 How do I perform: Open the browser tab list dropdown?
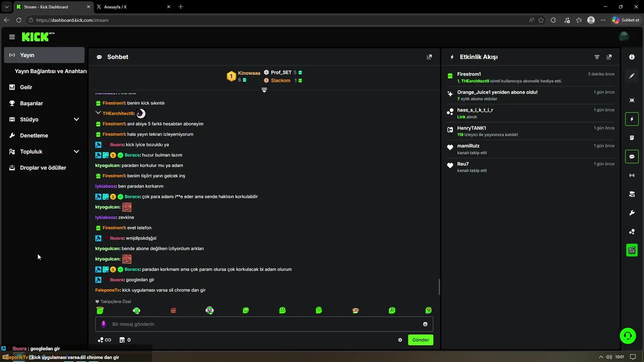(x=7, y=7)
